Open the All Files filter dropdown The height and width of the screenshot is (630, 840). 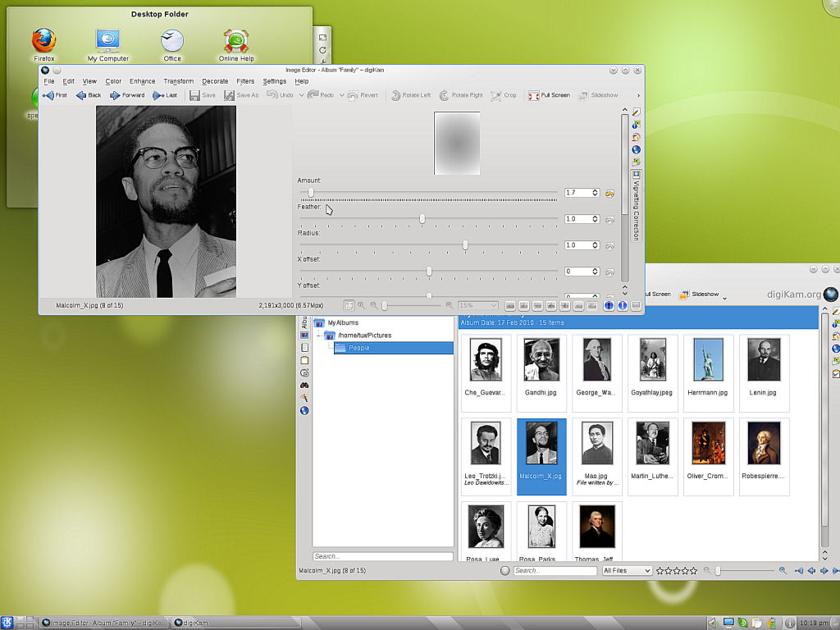pyautogui.click(x=626, y=570)
